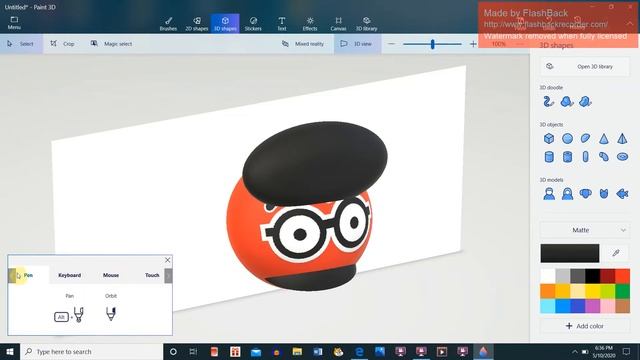
Task: Open the 2D shapes tool
Action: point(197,24)
